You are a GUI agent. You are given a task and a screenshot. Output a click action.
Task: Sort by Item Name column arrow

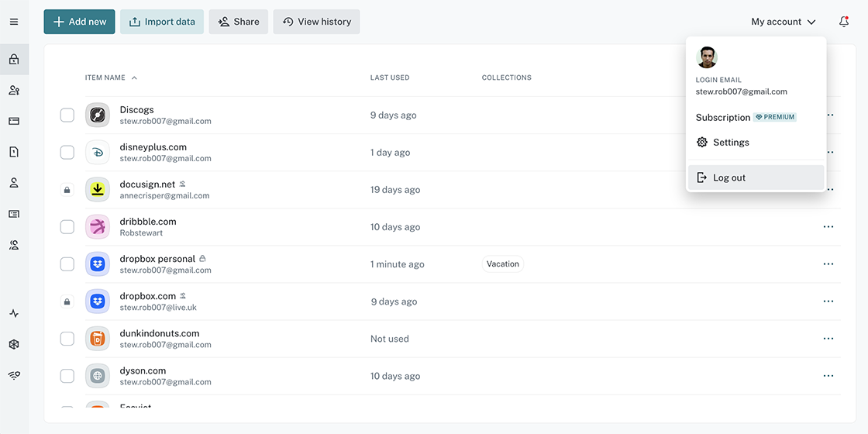(x=134, y=77)
